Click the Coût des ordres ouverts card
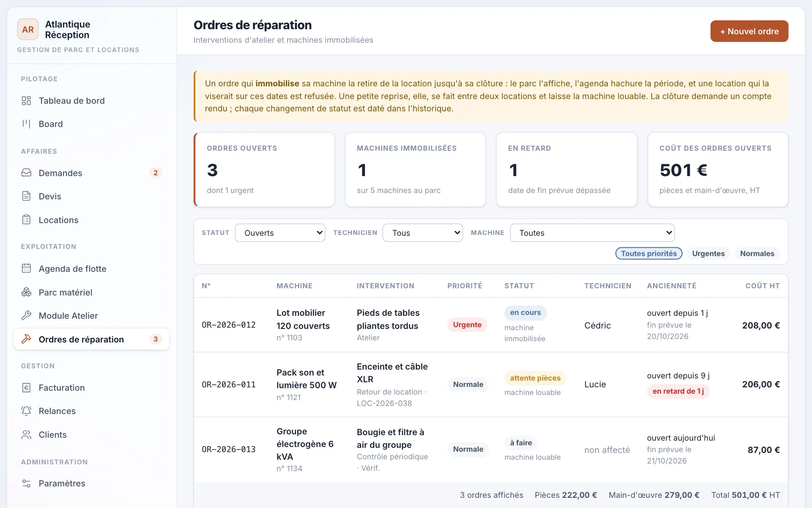Image resolution: width=812 pixels, height=508 pixels. pos(718,170)
